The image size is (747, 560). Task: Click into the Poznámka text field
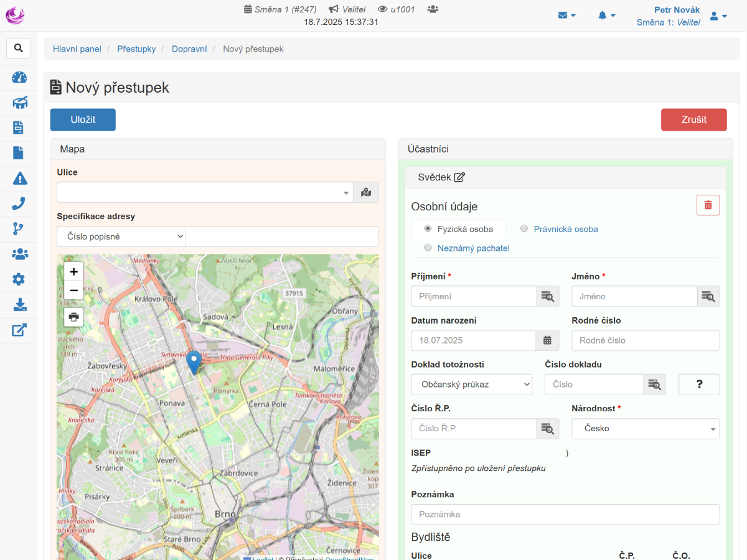[565, 515]
